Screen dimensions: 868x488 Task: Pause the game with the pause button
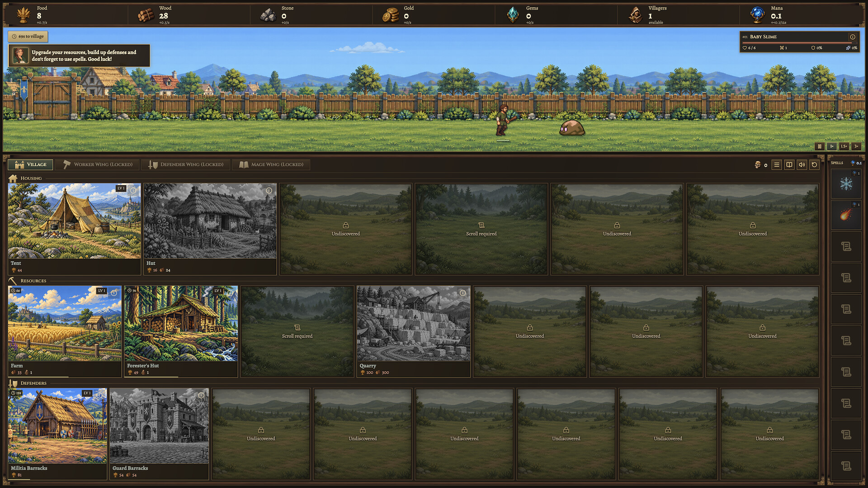coord(820,146)
